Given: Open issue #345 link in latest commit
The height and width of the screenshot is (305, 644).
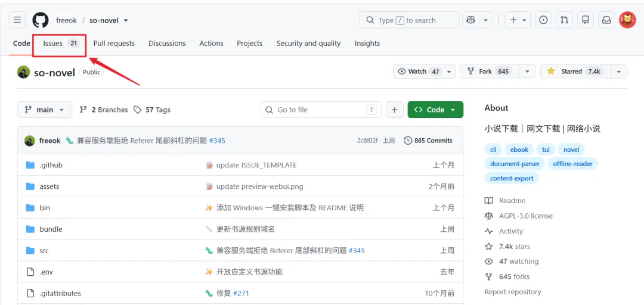Looking at the screenshot, I should 217,141.
